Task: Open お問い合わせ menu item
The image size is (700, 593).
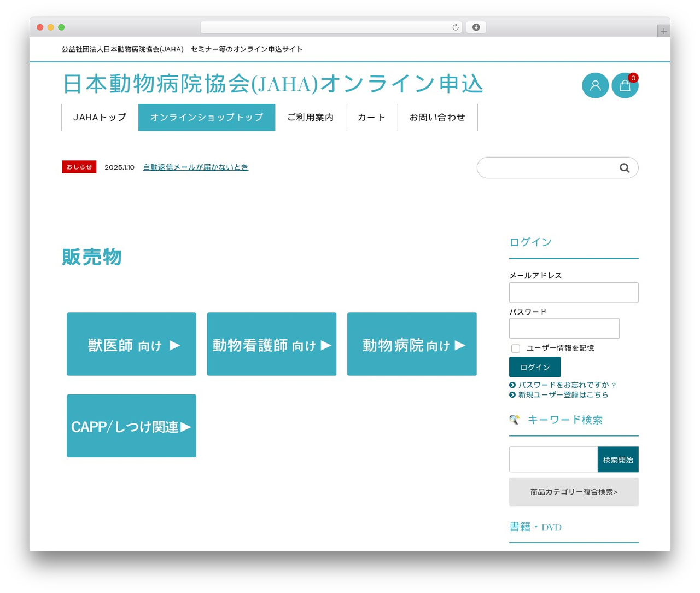Action: pos(437,118)
